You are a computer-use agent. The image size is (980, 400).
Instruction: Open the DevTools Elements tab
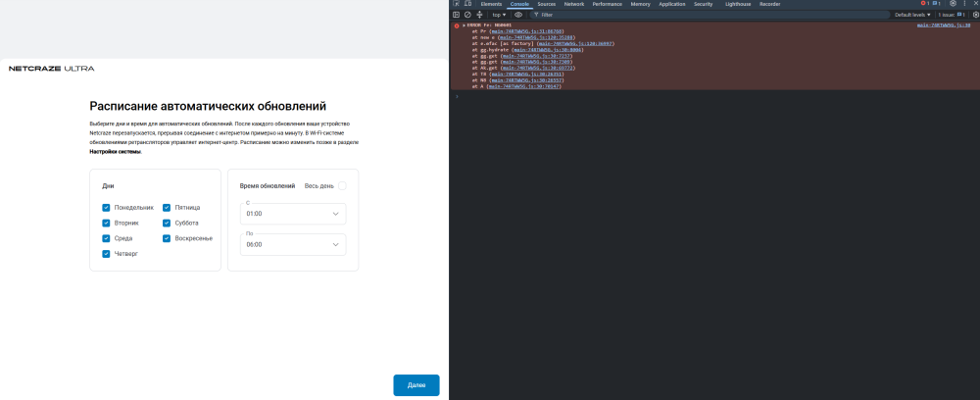[x=491, y=4]
